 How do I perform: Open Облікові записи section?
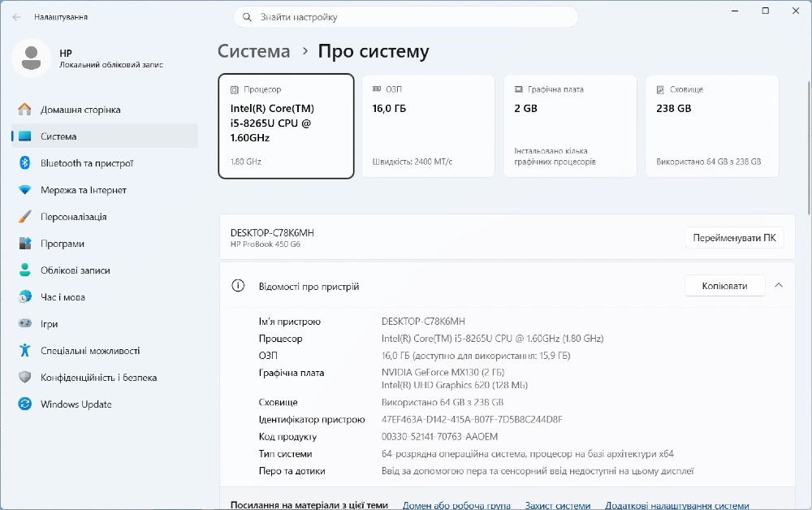tap(105, 270)
